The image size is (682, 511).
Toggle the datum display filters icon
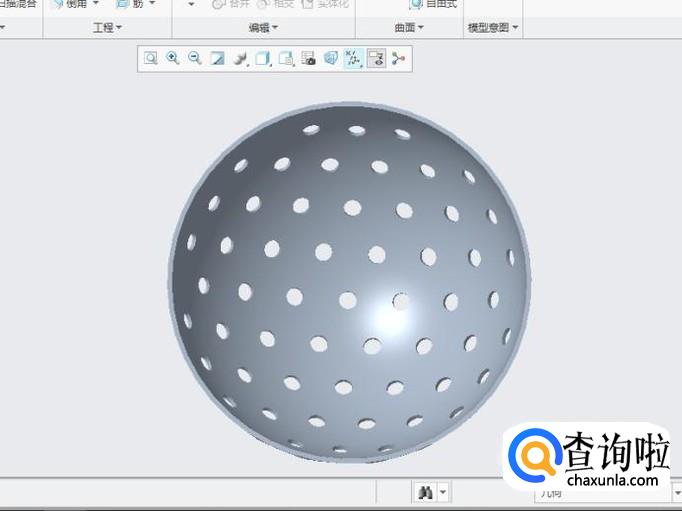[353, 59]
